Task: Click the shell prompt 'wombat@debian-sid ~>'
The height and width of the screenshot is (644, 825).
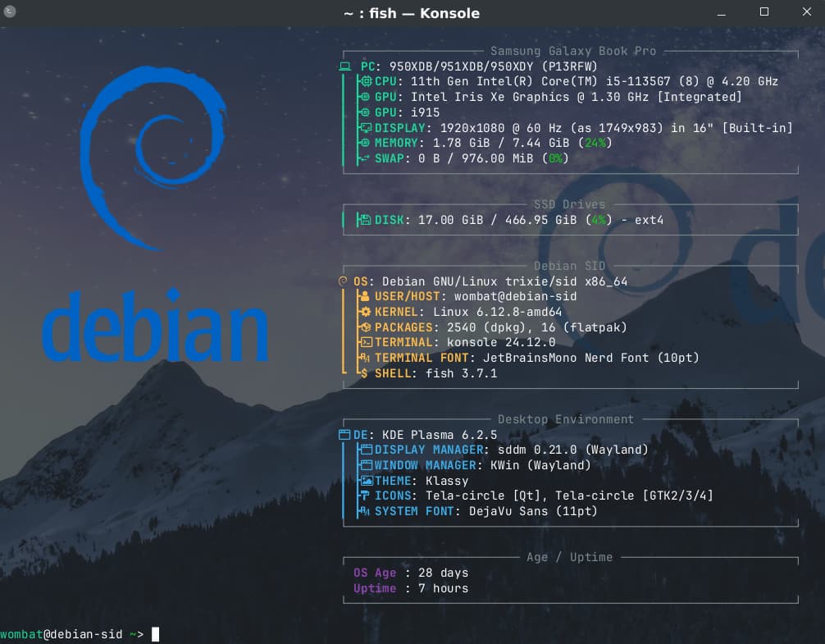Action: pos(71,634)
